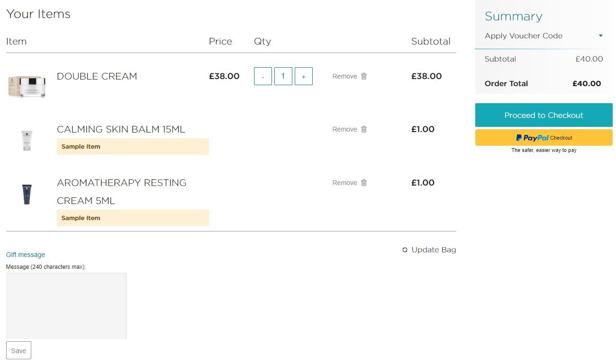Select the Double Cream quantity field
The height and width of the screenshot is (364, 616).
(283, 76)
